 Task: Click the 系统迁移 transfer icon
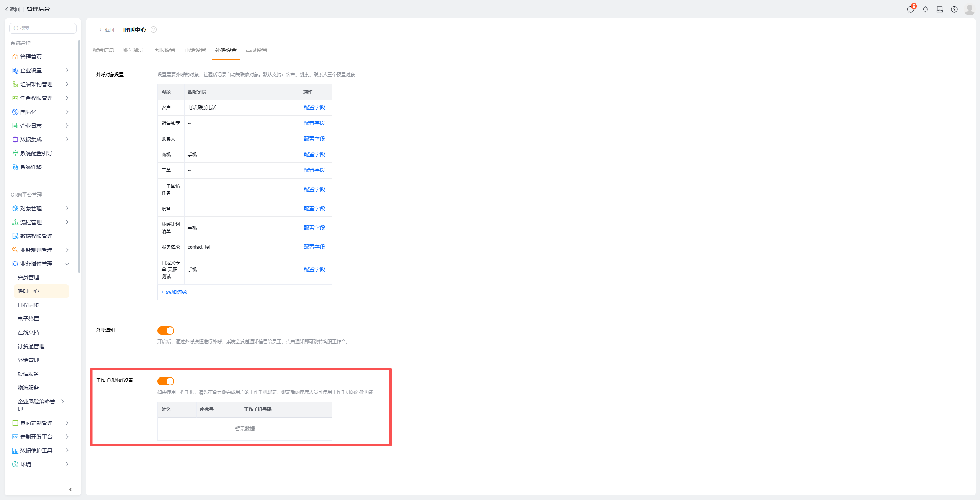tap(15, 167)
